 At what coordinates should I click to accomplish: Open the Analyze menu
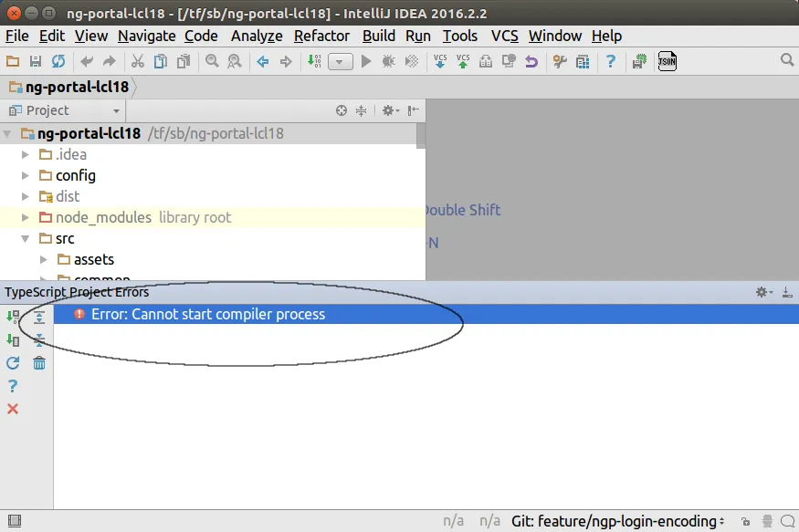point(257,37)
